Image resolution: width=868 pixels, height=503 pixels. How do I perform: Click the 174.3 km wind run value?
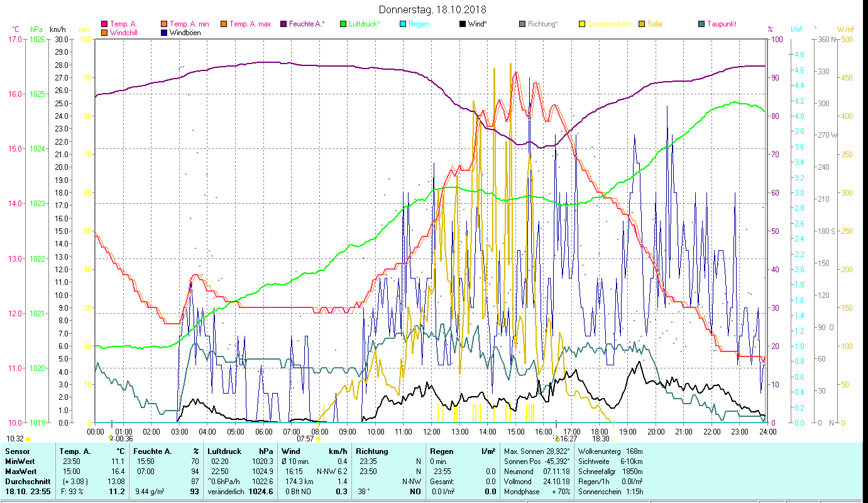click(298, 481)
